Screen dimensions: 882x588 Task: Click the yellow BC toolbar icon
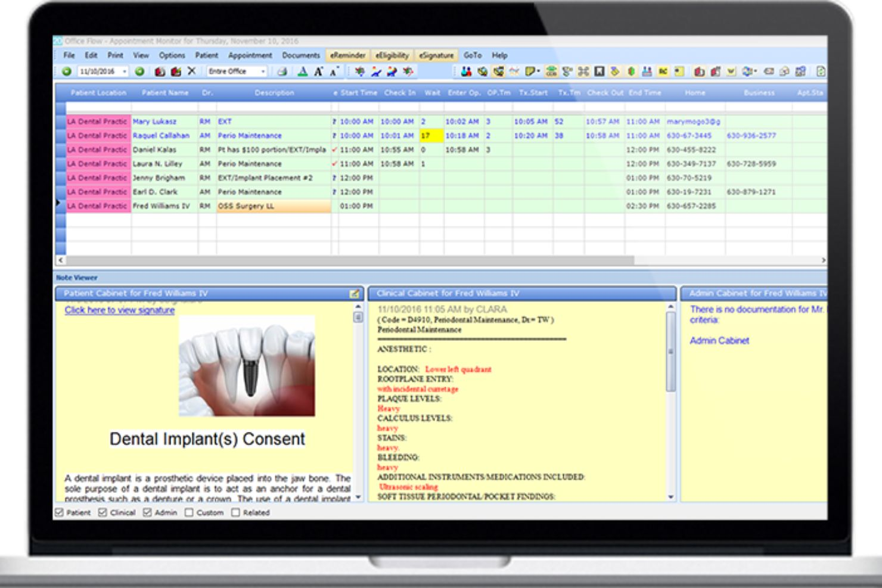tap(663, 71)
